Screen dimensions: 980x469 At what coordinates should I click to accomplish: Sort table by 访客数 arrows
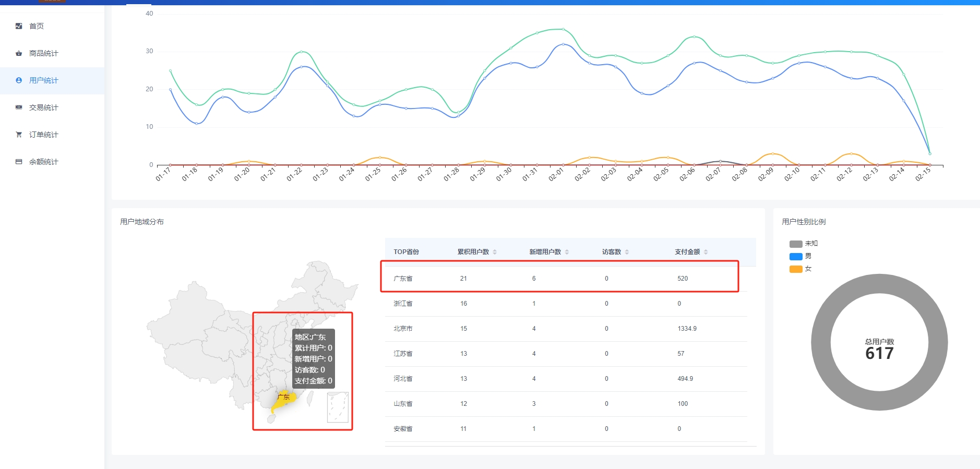point(627,252)
